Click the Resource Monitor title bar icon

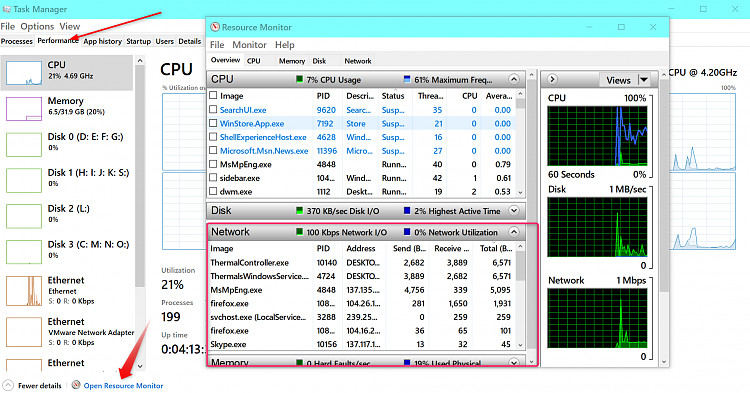pos(215,27)
